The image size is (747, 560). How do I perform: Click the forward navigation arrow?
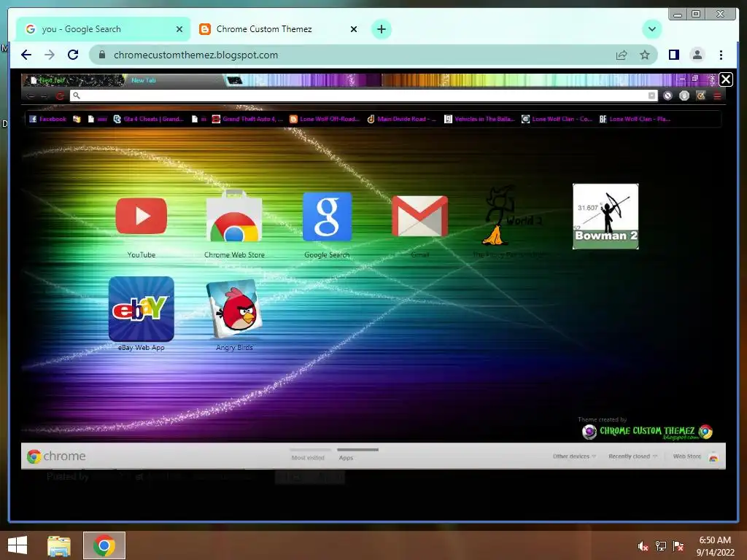tap(50, 55)
